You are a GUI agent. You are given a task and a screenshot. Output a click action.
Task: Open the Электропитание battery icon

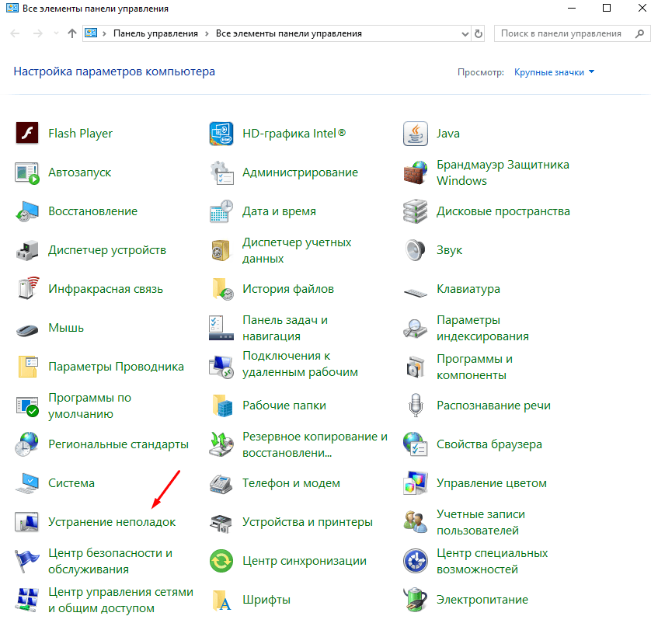point(415,600)
